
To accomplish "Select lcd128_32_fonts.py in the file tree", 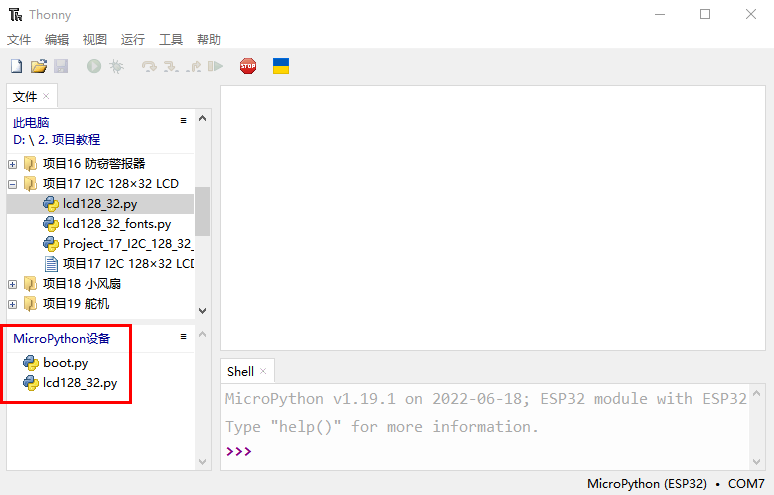I will point(116,224).
